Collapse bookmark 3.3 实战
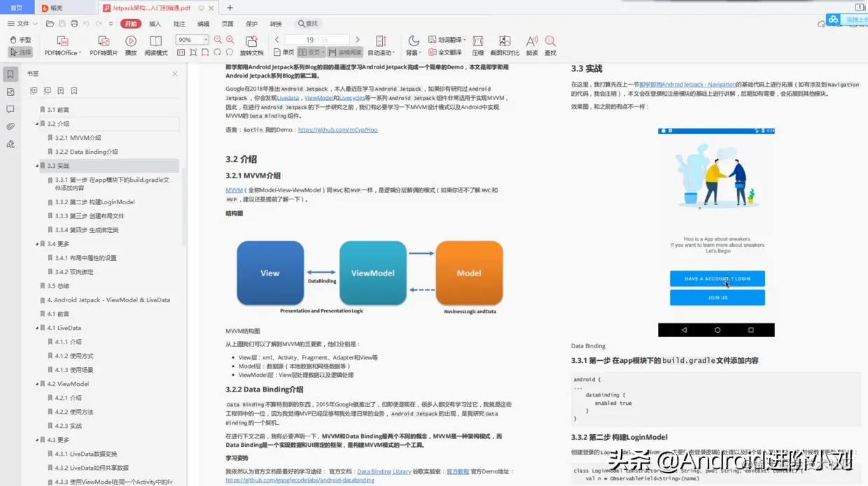The width and height of the screenshot is (868, 486). pyautogui.click(x=37, y=166)
